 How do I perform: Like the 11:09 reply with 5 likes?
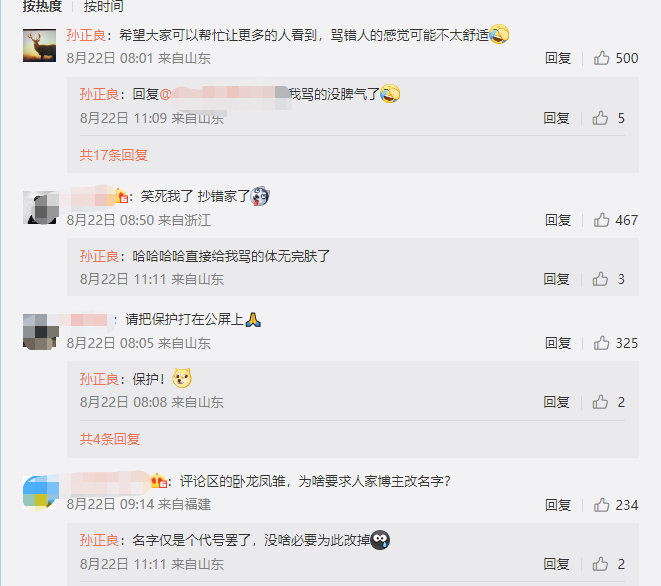coord(600,118)
